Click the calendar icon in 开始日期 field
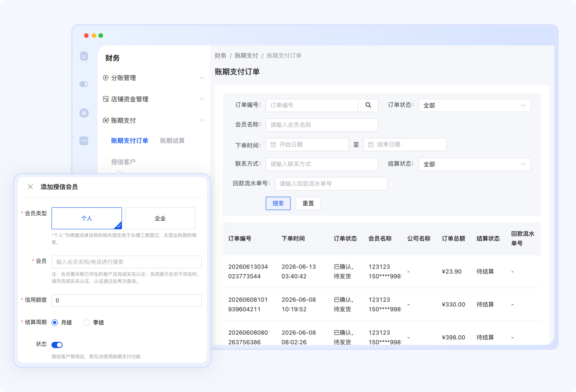The height and width of the screenshot is (392, 576). tap(273, 145)
